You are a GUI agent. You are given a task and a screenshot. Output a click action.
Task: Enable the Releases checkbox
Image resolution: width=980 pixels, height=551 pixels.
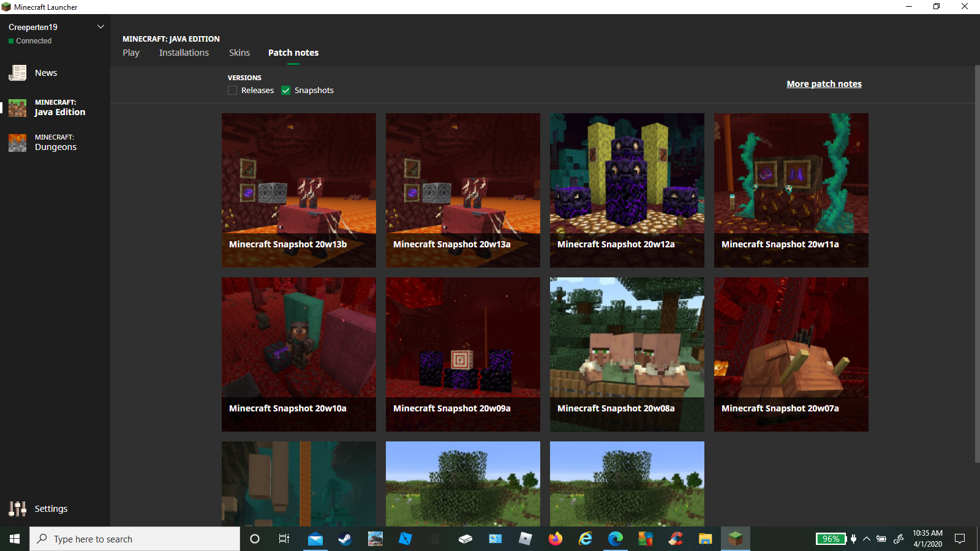(x=232, y=91)
